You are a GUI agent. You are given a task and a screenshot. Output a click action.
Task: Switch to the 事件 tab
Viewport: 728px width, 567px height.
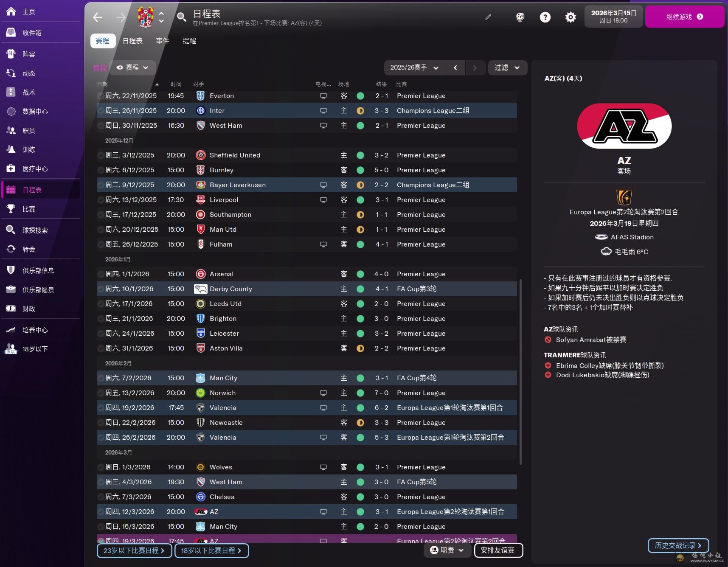[162, 41]
